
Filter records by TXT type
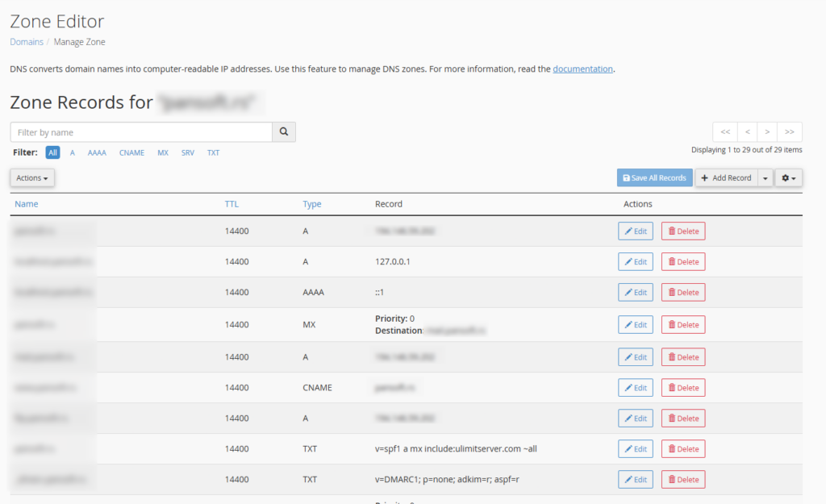tap(213, 152)
